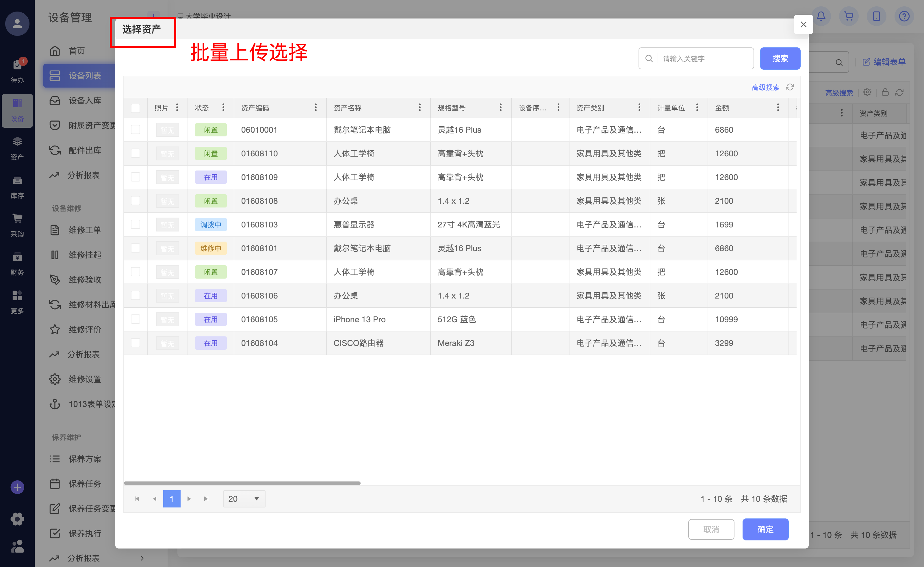Open the 高级搜索 link in dialog
Viewport: 924px width, 567px height.
[765, 87]
